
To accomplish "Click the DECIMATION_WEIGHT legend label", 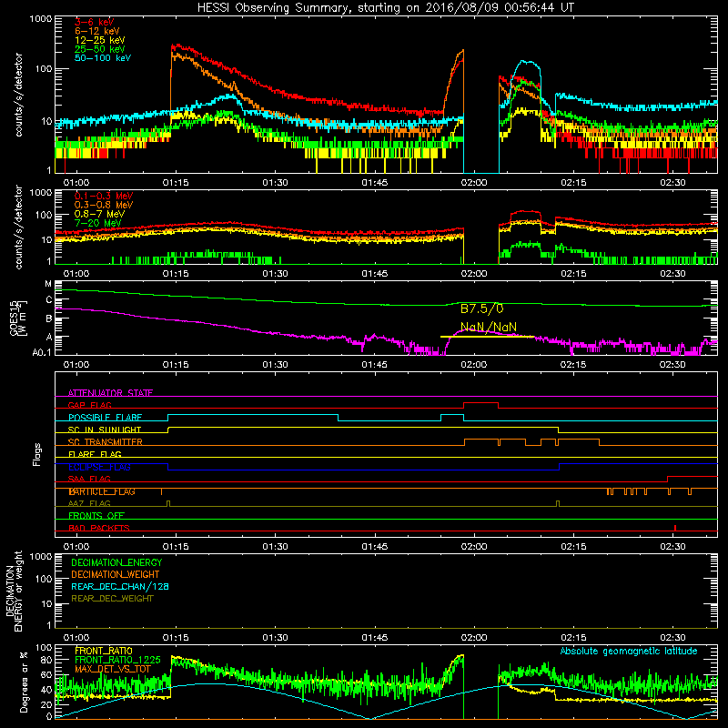I will pos(116,574).
